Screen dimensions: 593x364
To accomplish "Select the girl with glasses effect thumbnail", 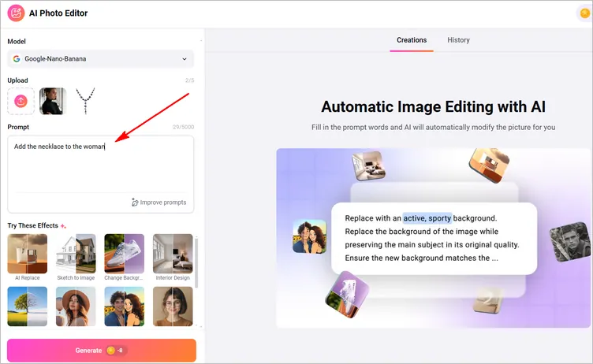I will tap(173, 306).
